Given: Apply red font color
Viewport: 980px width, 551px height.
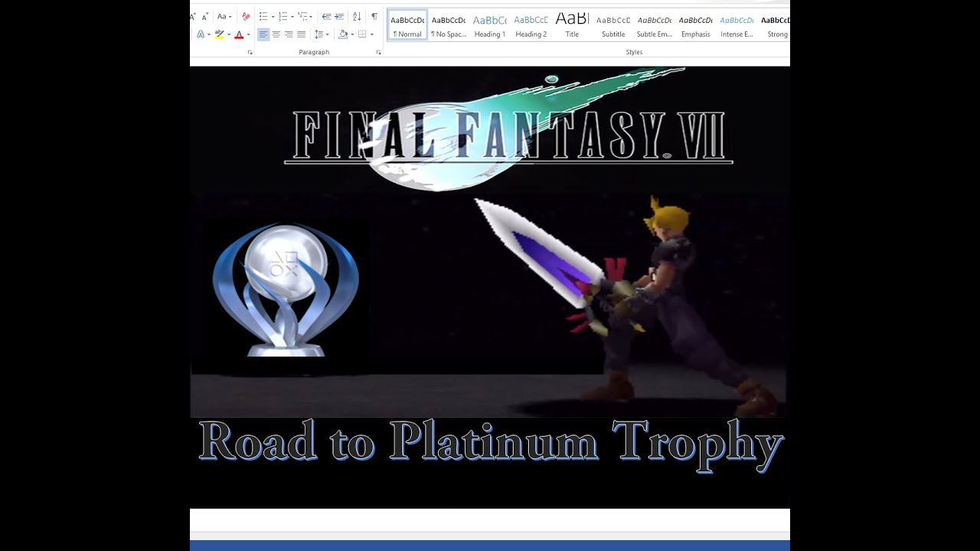Looking at the screenshot, I should click(239, 34).
